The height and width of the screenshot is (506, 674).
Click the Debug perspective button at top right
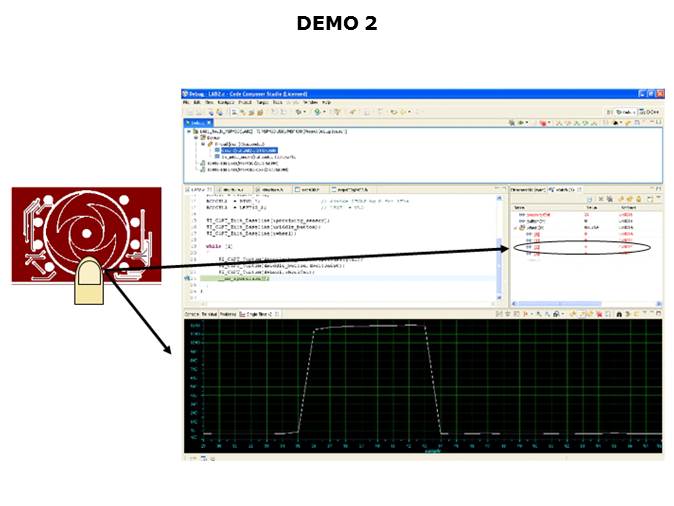click(622, 111)
